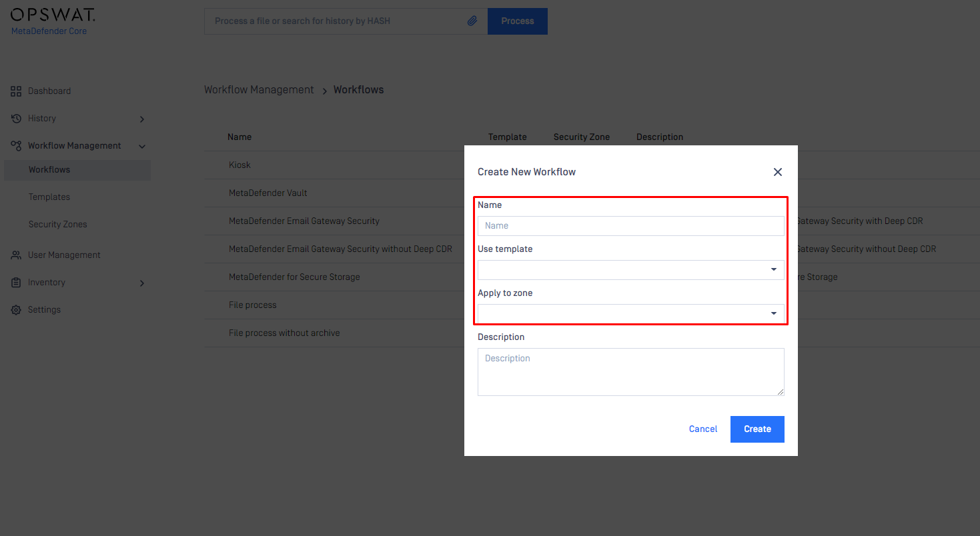Open History in the sidebar
Viewport: 980px width, 536px height.
(42, 119)
